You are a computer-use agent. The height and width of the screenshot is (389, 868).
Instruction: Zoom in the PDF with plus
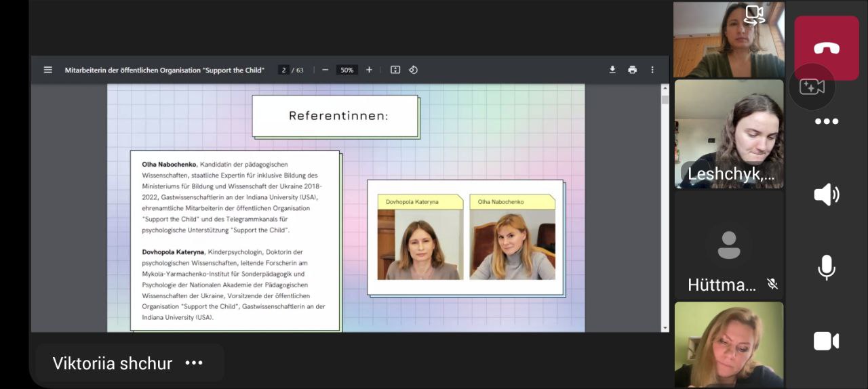click(x=369, y=70)
